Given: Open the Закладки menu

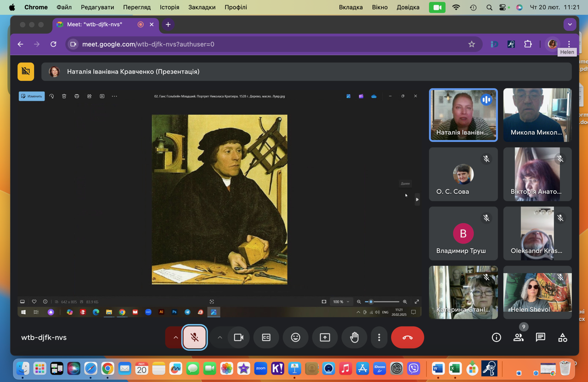Looking at the screenshot, I should click(202, 7).
